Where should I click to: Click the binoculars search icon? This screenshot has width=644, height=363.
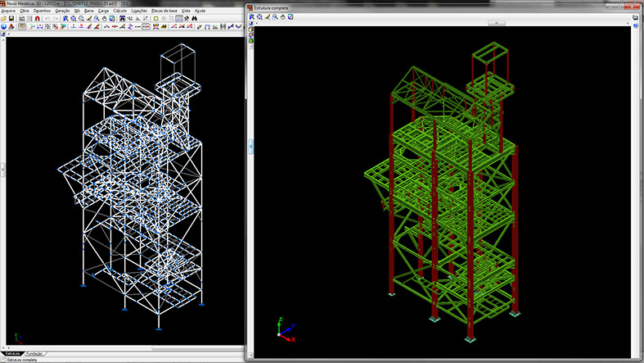point(196,18)
